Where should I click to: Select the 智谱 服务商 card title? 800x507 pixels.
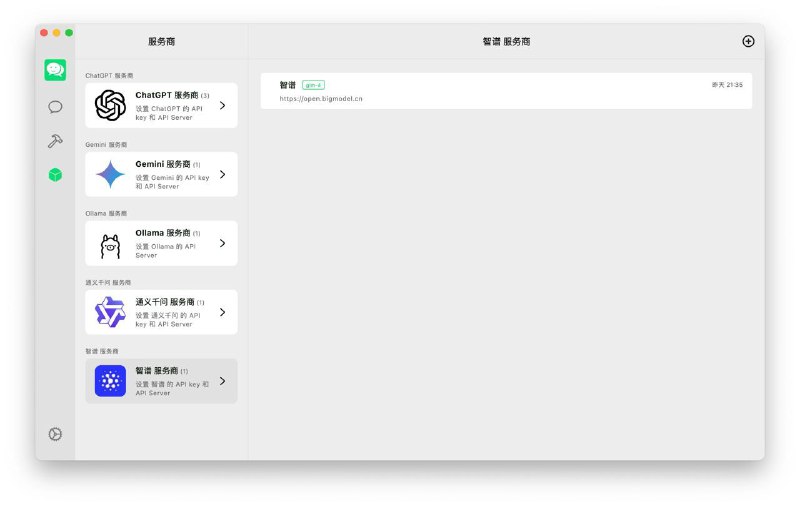click(157, 371)
